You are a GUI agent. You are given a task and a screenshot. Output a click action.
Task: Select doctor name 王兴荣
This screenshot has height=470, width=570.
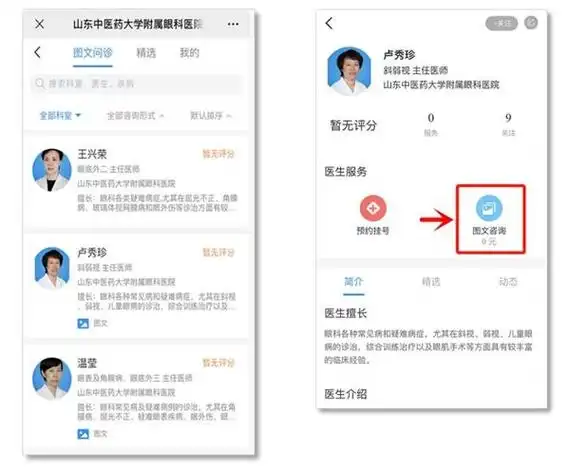(92, 154)
